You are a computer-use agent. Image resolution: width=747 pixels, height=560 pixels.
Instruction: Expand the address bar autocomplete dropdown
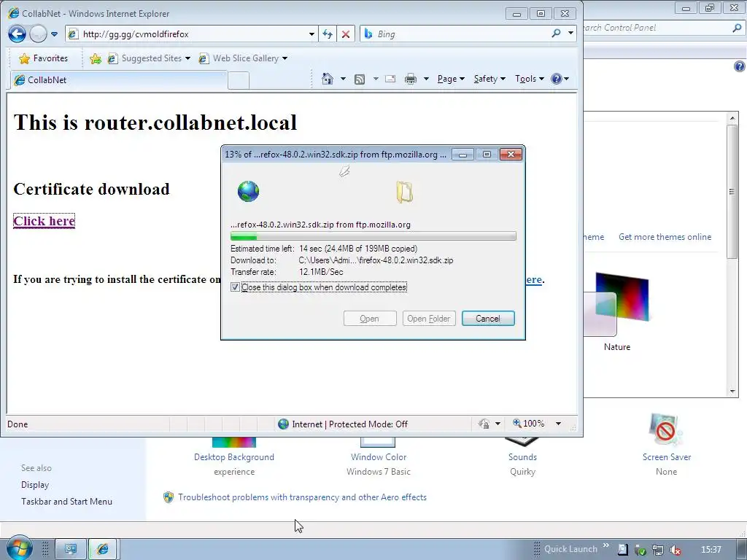(x=311, y=34)
